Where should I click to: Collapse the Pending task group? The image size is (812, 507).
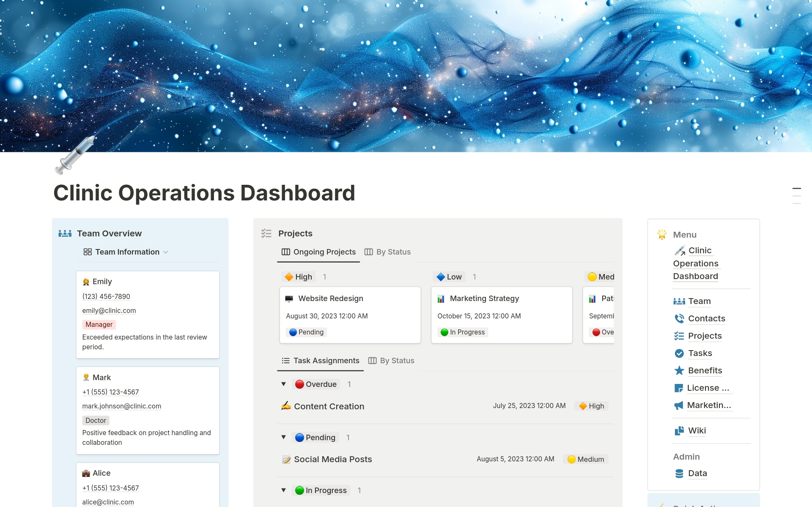tap(284, 437)
